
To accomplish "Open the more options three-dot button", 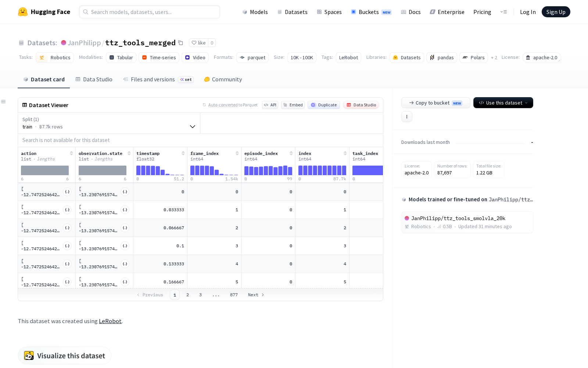I will pos(407,117).
